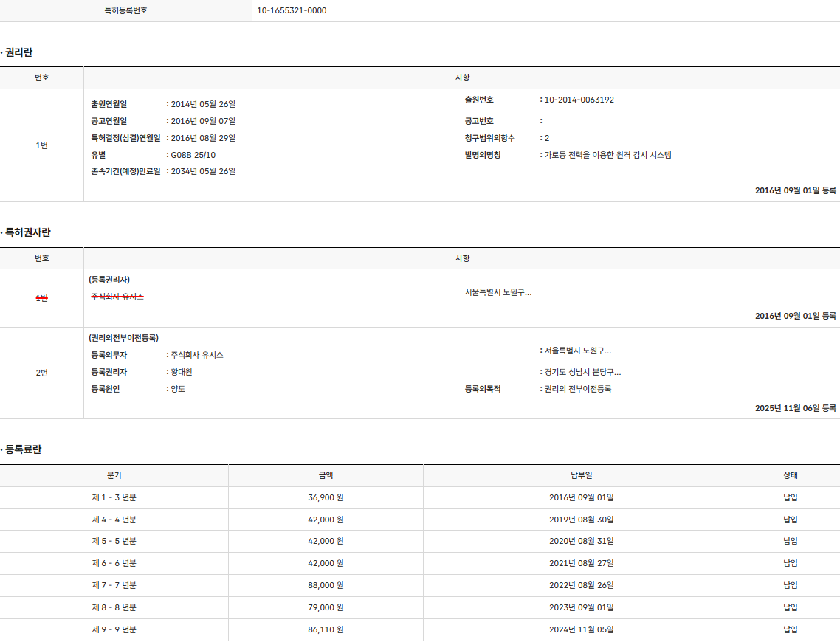The image size is (840, 642).
Task: Click the 권리란 section heading
Action: pyautogui.click(x=18, y=52)
